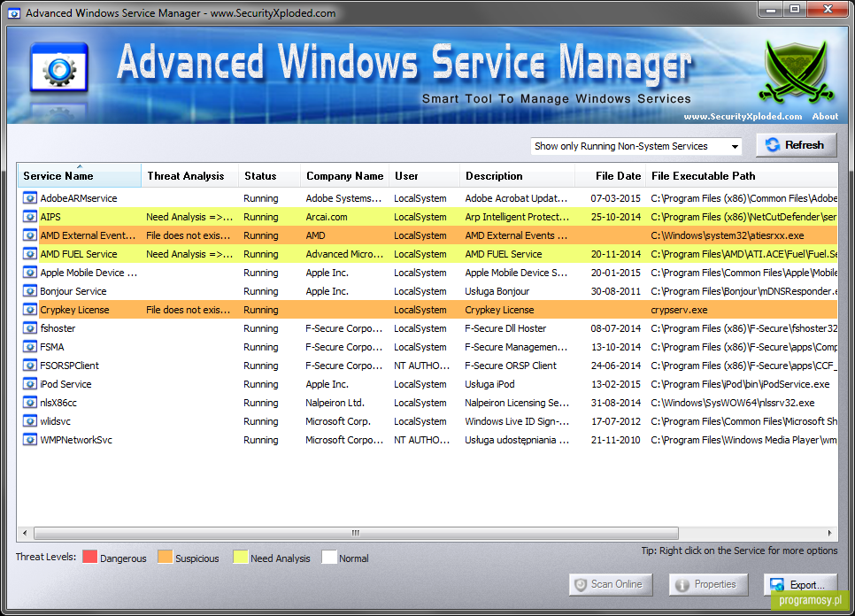Click the WMPNetworkSvc row icon
Screen dimensions: 855x616
(29, 439)
